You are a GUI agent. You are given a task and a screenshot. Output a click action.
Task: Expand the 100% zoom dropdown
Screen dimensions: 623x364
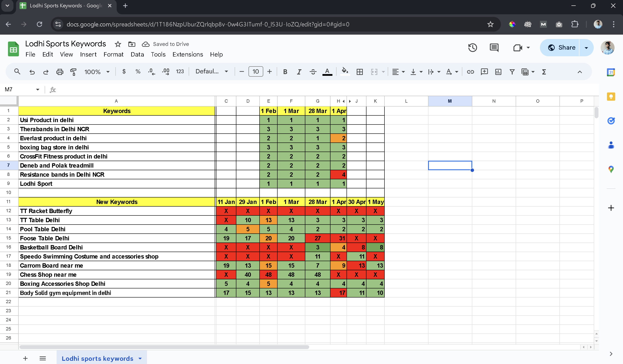97,72
